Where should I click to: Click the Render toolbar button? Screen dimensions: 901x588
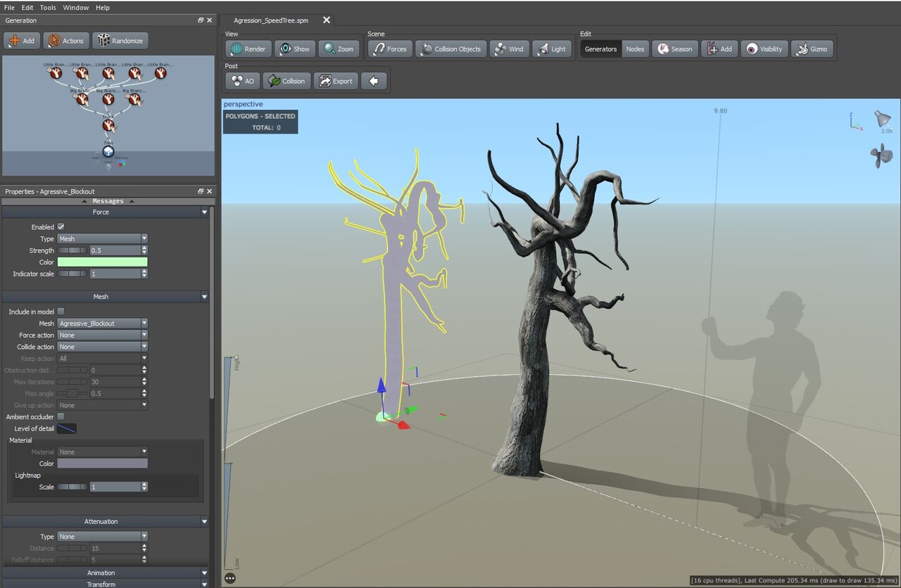[x=248, y=49]
